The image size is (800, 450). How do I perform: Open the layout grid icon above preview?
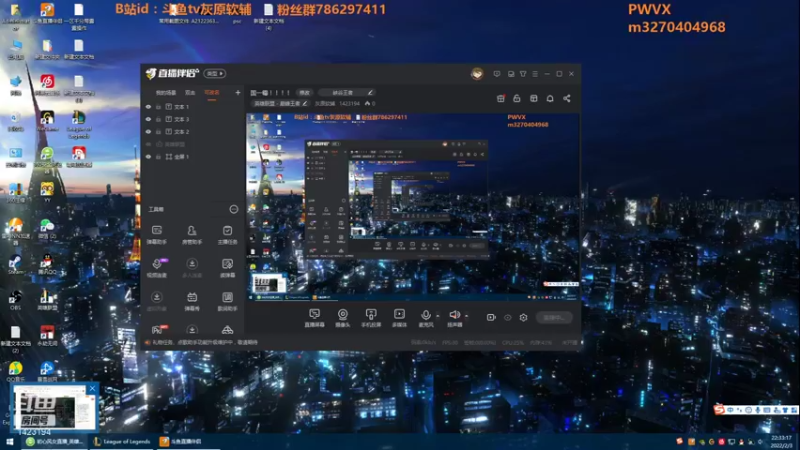tap(534, 98)
